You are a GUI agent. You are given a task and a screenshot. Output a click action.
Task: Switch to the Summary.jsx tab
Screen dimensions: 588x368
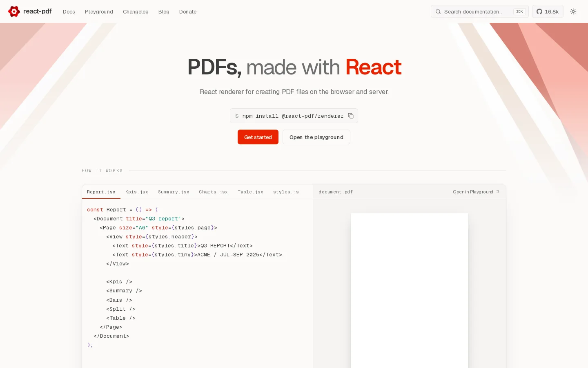click(174, 192)
